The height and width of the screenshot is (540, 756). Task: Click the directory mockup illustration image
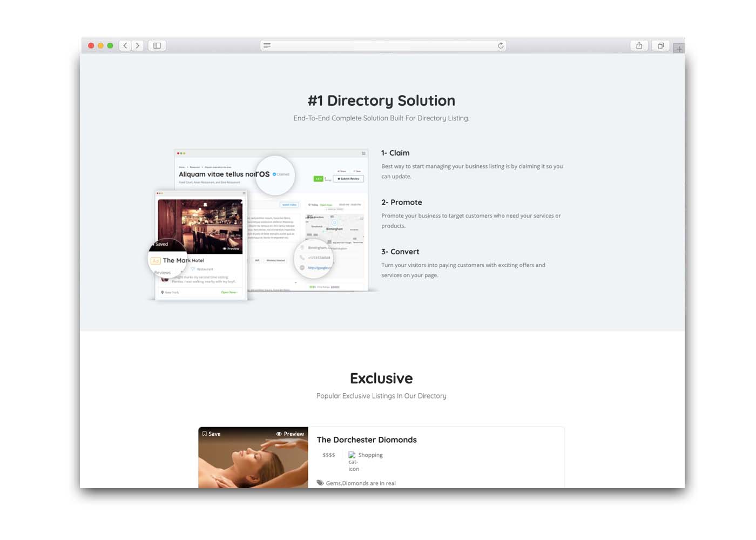pyautogui.click(x=264, y=224)
